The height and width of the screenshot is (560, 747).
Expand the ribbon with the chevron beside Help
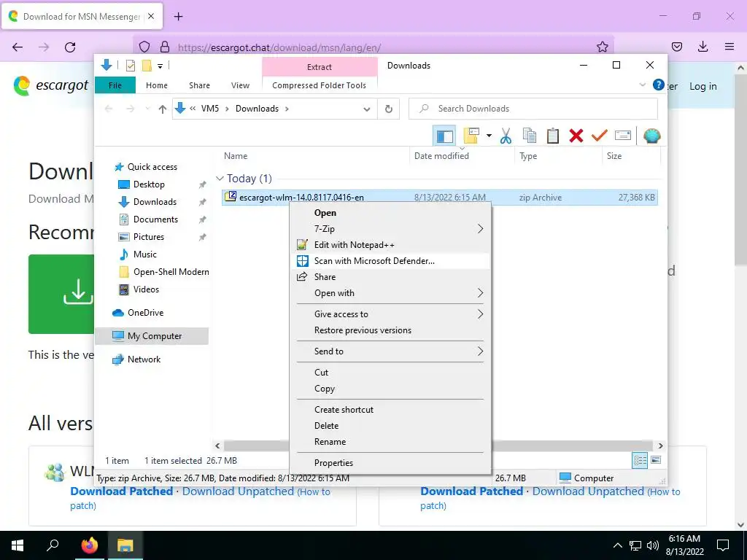click(x=642, y=85)
